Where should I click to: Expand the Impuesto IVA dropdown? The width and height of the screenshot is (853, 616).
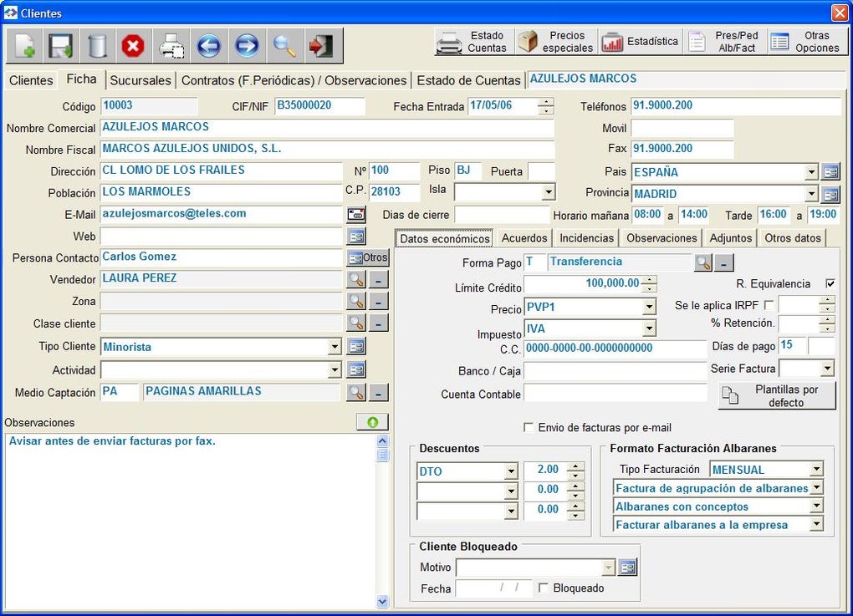point(649,328)
